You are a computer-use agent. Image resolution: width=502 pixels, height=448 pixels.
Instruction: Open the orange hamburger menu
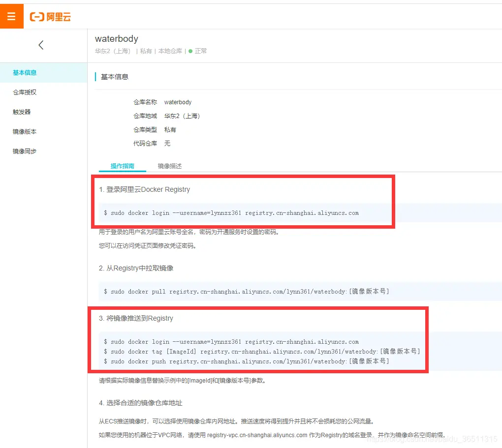[x=11, y=16]
